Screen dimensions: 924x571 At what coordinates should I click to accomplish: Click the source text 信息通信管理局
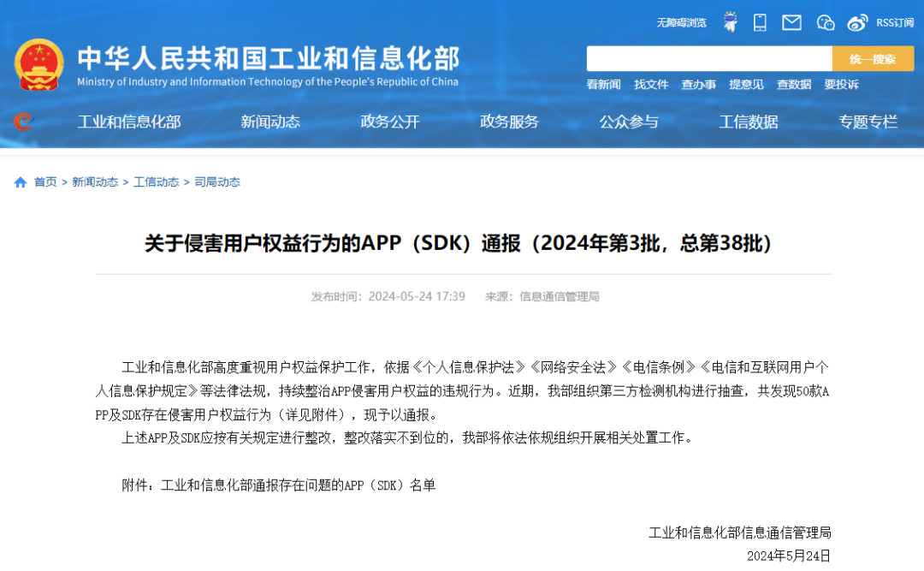[x=560, y=296]
